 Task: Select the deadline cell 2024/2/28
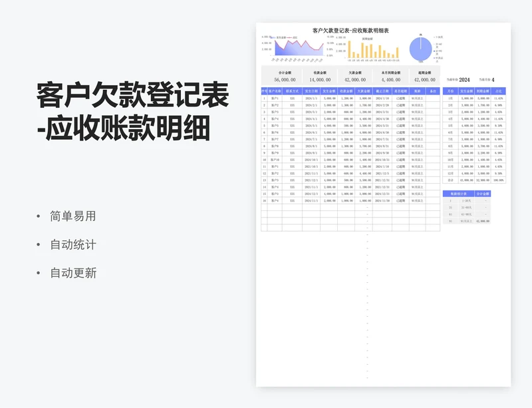click(x=382, y=105)
